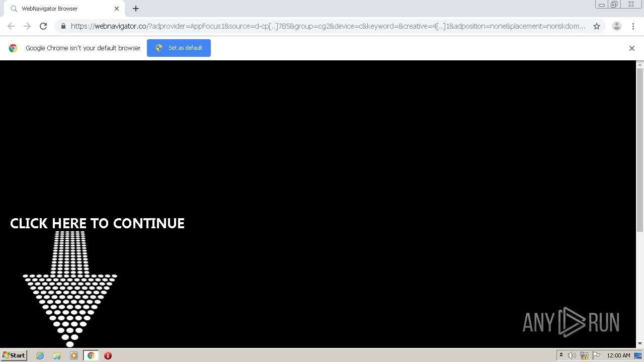Select the WebNavigator Browser tab
This screenshot has width=644, height=362.
tap(64, 9)
